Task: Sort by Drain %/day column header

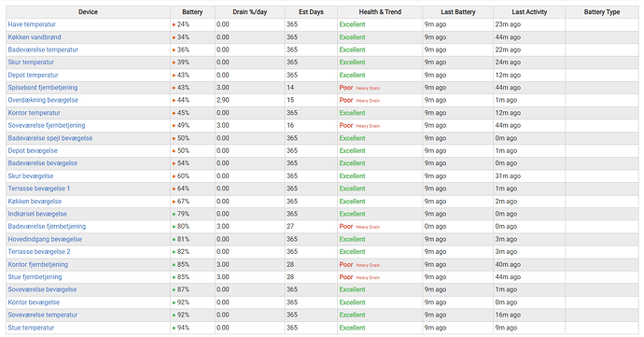Action: click(x=250, y=12)
